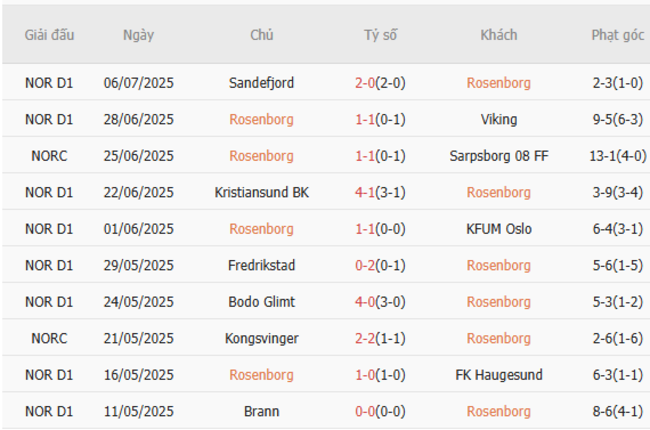The image size is (650, 430).
Task: Open FK Haugesund team page
Action: (x=498, y=375)
